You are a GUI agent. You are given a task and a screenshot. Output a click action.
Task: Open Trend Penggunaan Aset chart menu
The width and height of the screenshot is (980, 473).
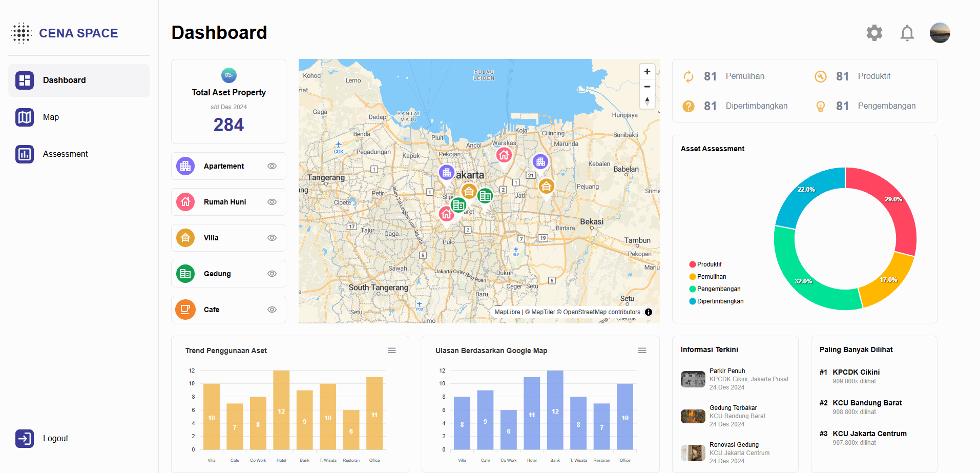click(392, 351)
